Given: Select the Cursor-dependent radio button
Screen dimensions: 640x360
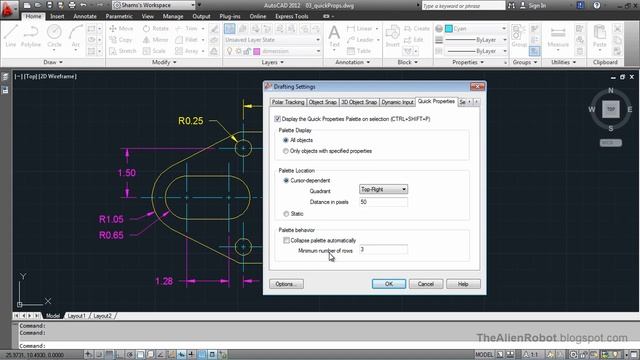Looking at the screenshot, I should tap(286, 180).
